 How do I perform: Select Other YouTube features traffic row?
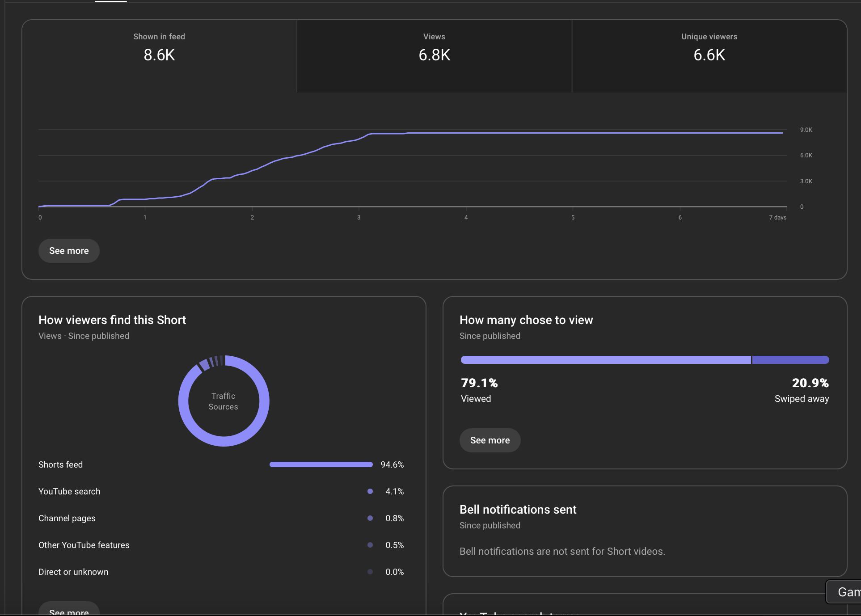[221, 545]
